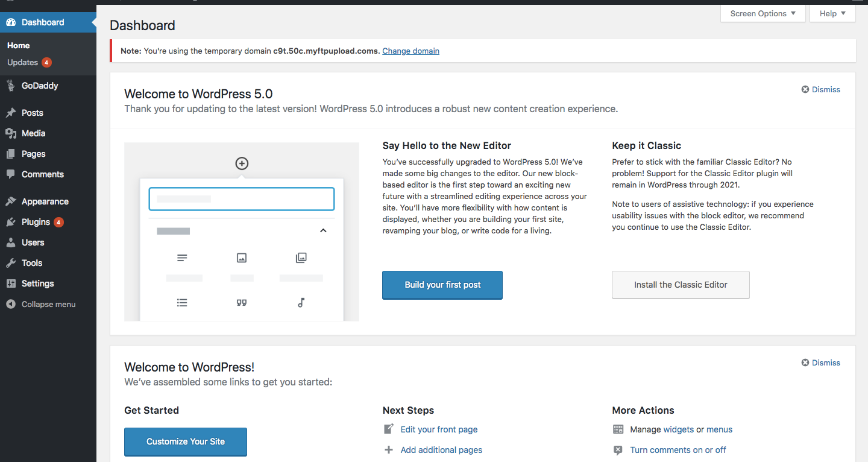
Task: Open the Dashboard menu item
Action: pos(48,22)
